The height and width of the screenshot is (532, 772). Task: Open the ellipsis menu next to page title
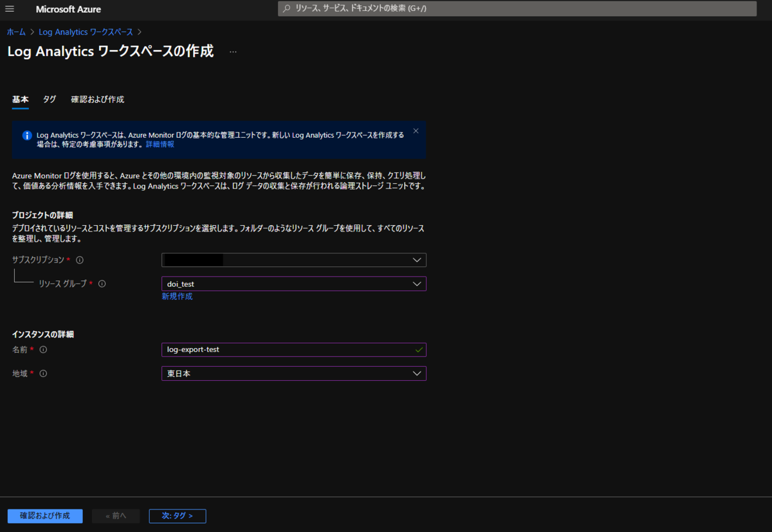(233, 51)
